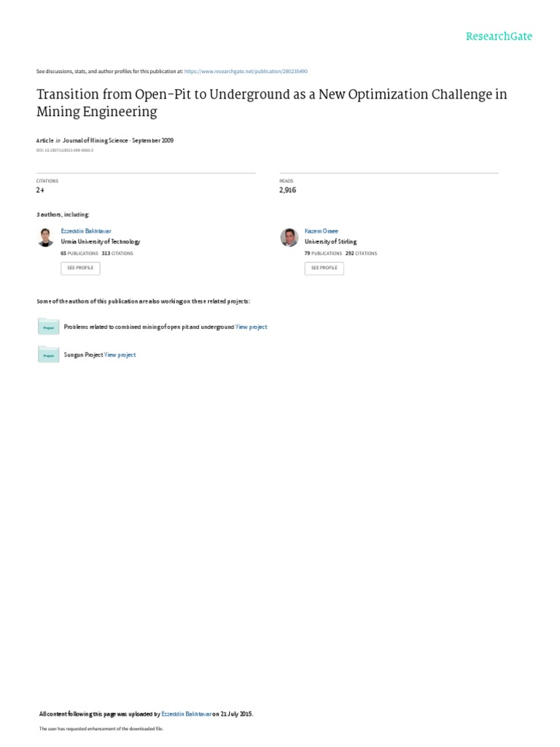Open View project link for Sungun Project
Image resolution: width=560 pixels, height=747 pixels.
tap(120, 355)
